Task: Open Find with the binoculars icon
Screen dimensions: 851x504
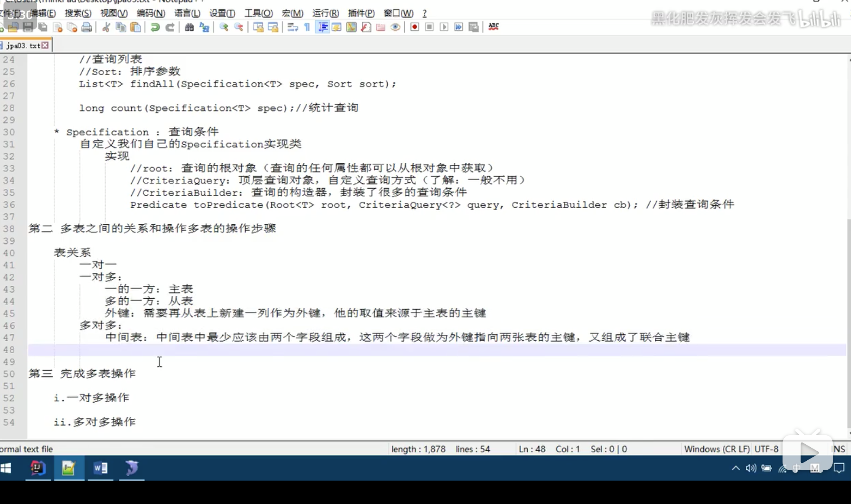Action: pyautogui.click(x=189, y=27)
